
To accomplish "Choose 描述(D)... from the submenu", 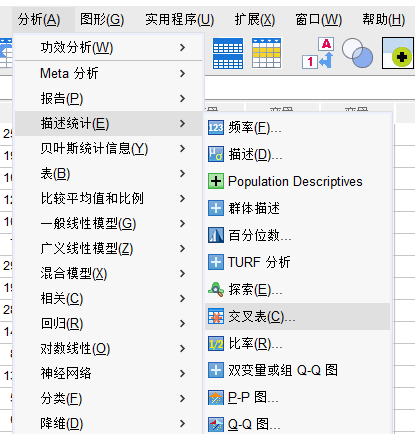I will click(297, 155).
